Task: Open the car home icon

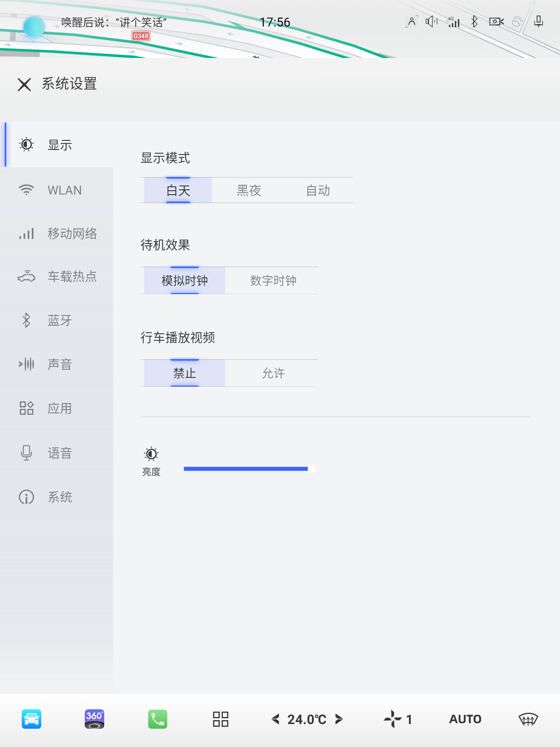Action: pos(31,719)
